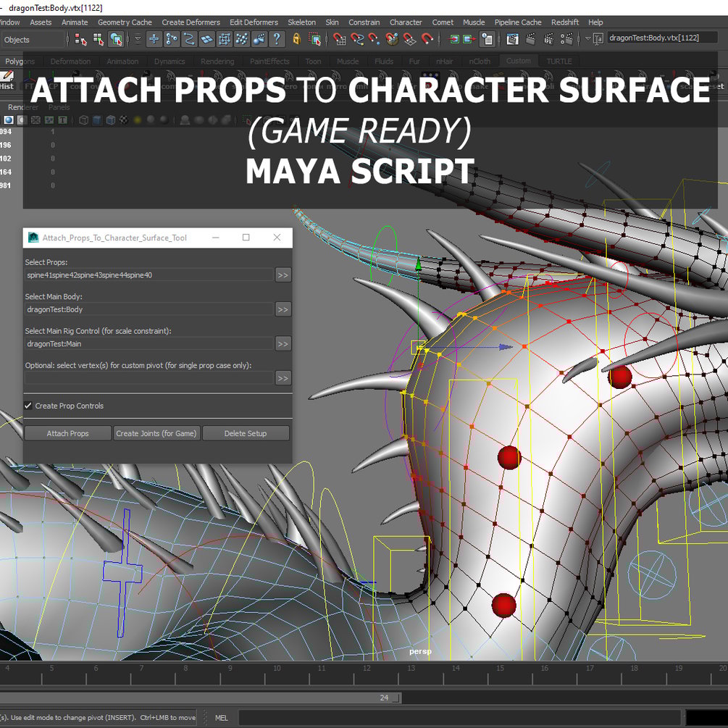This screenshot has height=728, width=728.
Task: Load selection into Select Main Body field
Action: tap(283, 310)
